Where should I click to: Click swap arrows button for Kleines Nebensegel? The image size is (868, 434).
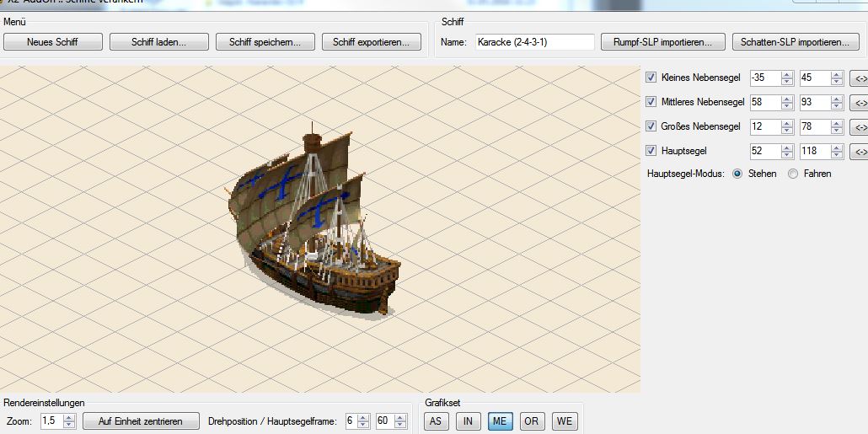859,78
